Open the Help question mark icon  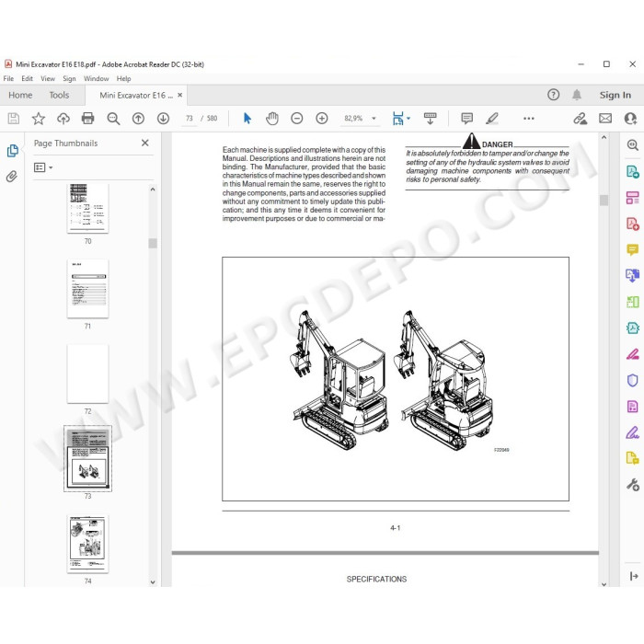pos(553,95)
